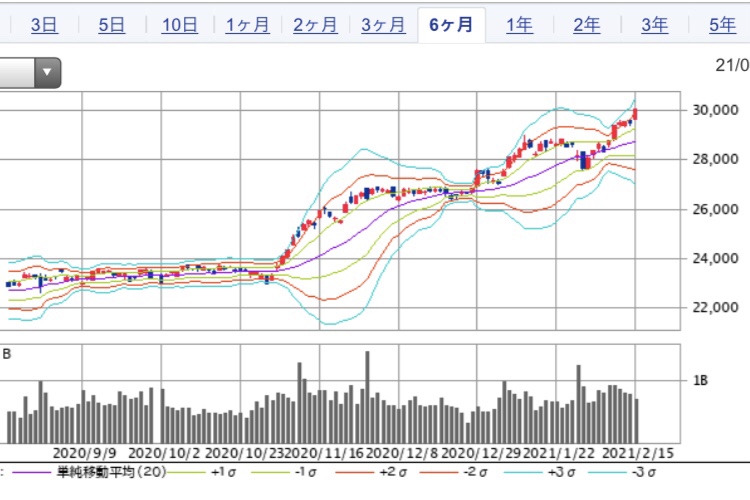Click the 22,000 price axis label
This screenshot has width=750, height=500.
[715, 307]
